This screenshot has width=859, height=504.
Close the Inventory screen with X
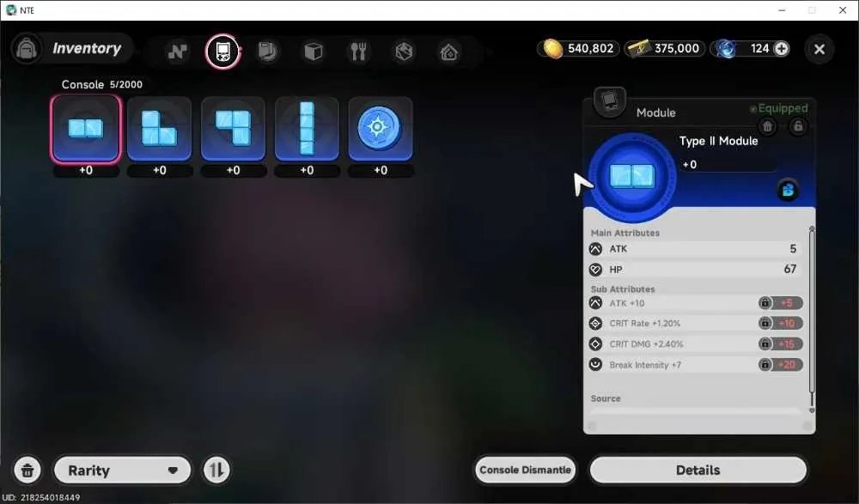[819, 49]
